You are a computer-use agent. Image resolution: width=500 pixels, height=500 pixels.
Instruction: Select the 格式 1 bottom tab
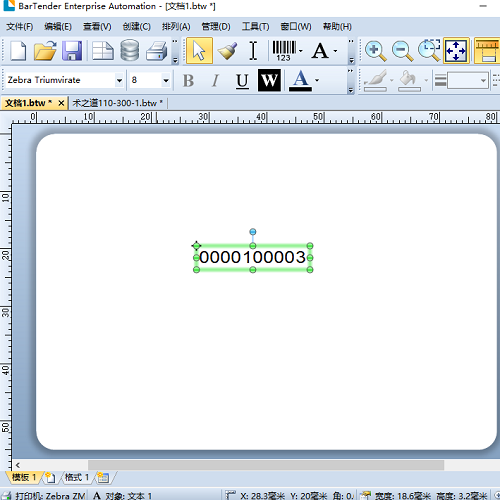(77, 477)
